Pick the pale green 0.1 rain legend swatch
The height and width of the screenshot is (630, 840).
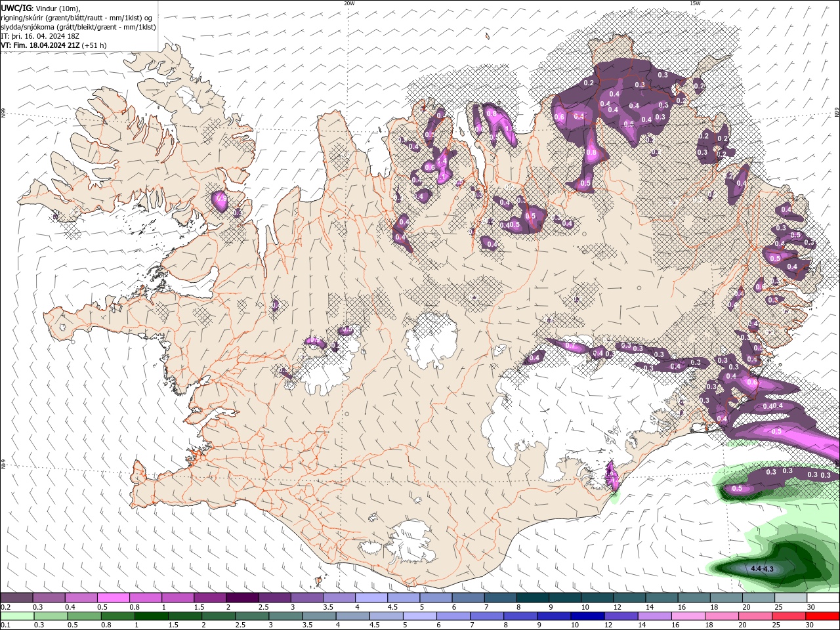(x=16, y=616)
